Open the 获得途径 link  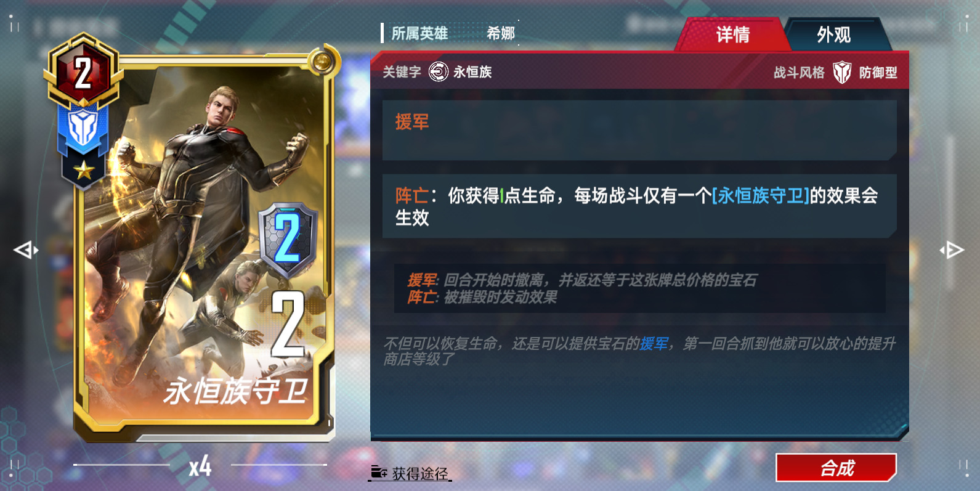click(419, 473)
